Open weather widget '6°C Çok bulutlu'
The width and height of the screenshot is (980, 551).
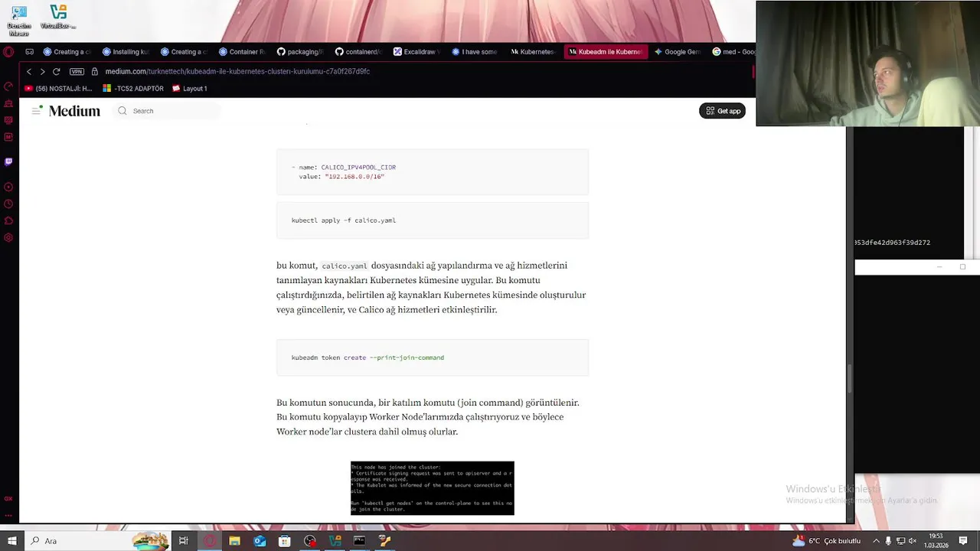(x=828, y=541)
